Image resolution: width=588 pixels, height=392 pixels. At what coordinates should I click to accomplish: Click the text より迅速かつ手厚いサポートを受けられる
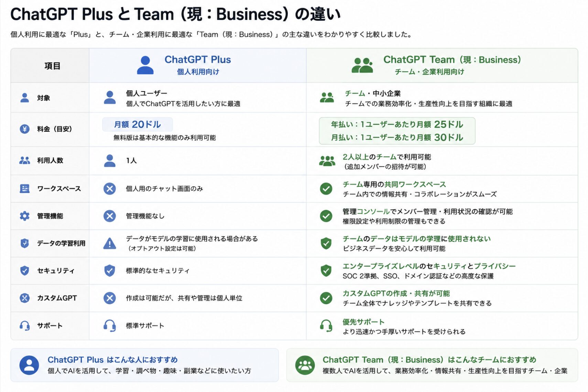404,332
